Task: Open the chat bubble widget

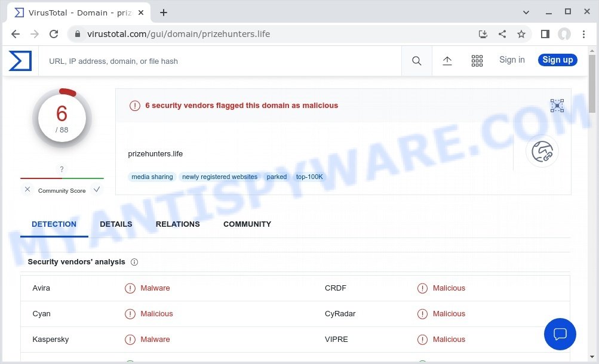Action: coord(560,334)
